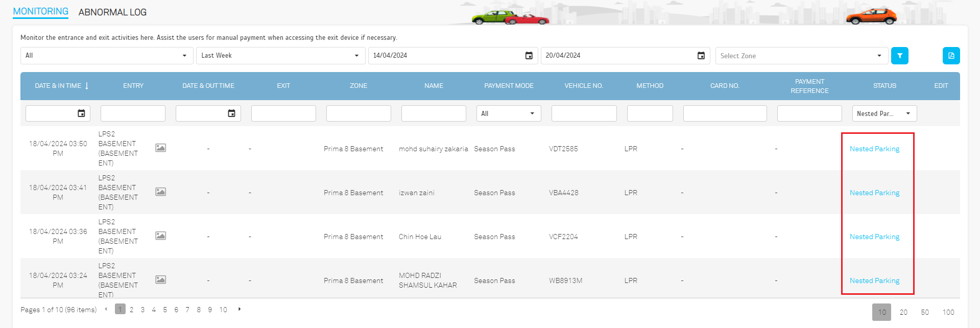Click the Vehicle No. filter input
The height and width of the screenshot is (328, 980).
(584, 113)
